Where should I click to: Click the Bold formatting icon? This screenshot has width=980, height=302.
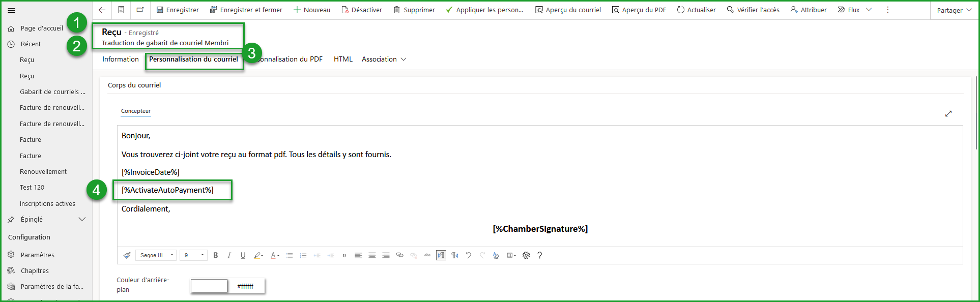point(216,255)
